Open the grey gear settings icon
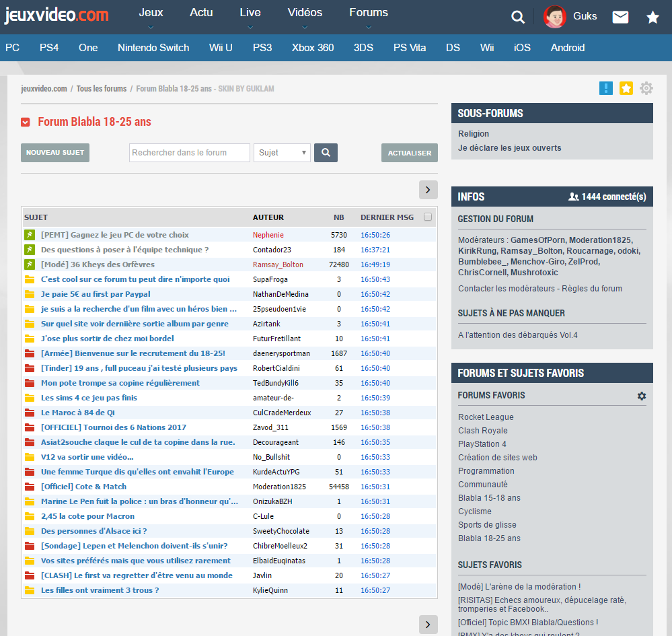The width and height of the screenshot is (672, 636). coord(646,88)
